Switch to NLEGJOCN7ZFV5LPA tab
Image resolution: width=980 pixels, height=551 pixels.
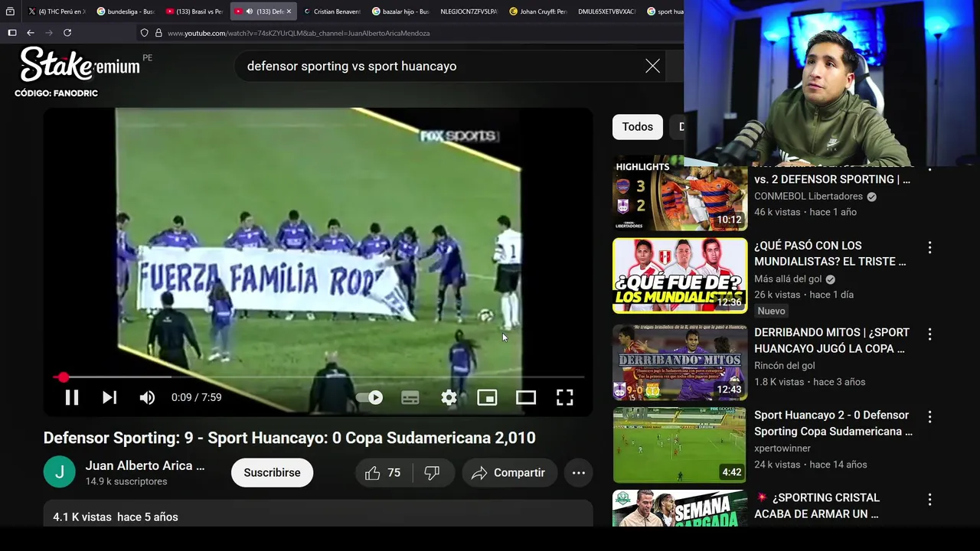coord(469,11)
